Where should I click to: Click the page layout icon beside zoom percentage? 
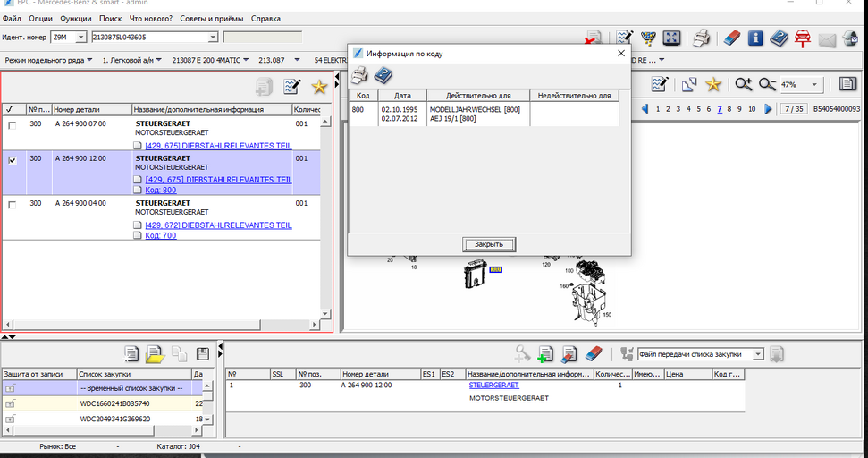(847, 84)
